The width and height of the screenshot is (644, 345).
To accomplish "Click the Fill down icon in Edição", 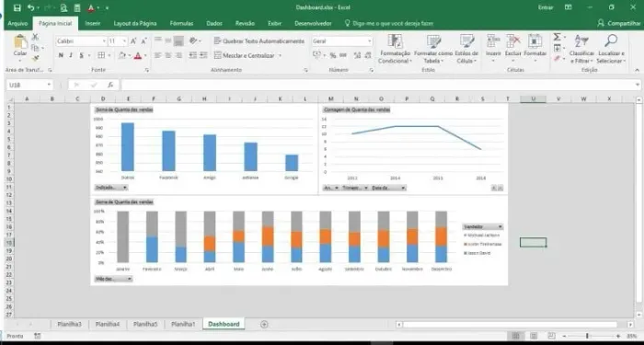I will tap(557, 49).
